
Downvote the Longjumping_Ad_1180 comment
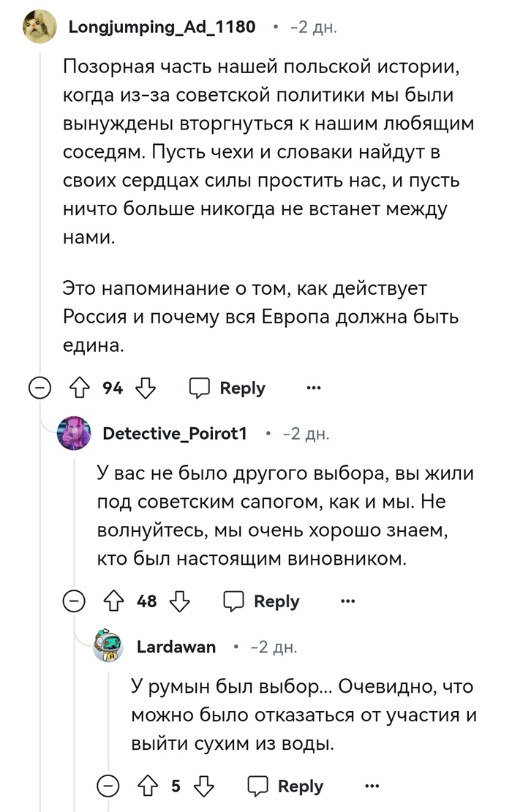click(146, 388)
